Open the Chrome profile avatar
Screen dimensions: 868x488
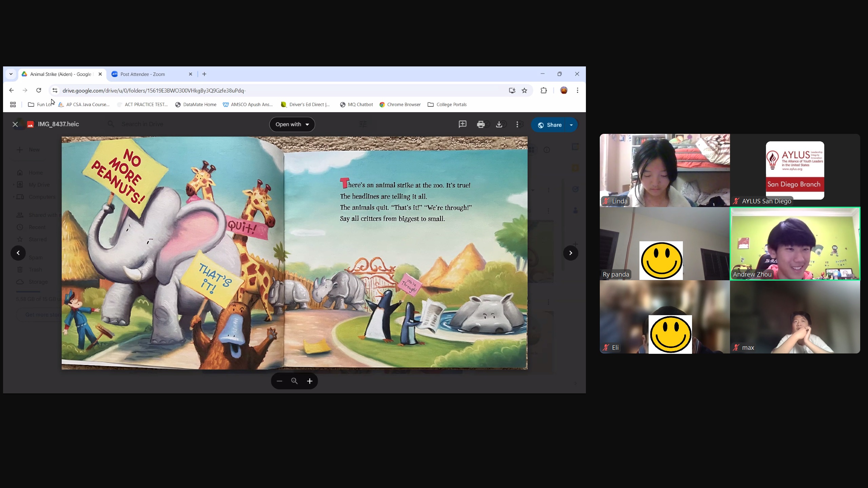click(564, 90)
